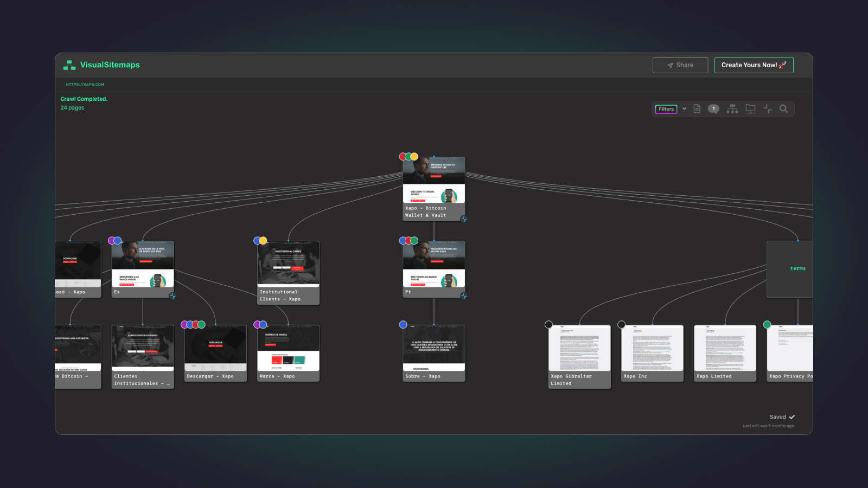Click the Create Yours Now! button
This screenshot has width=868, height=488.
754,65
